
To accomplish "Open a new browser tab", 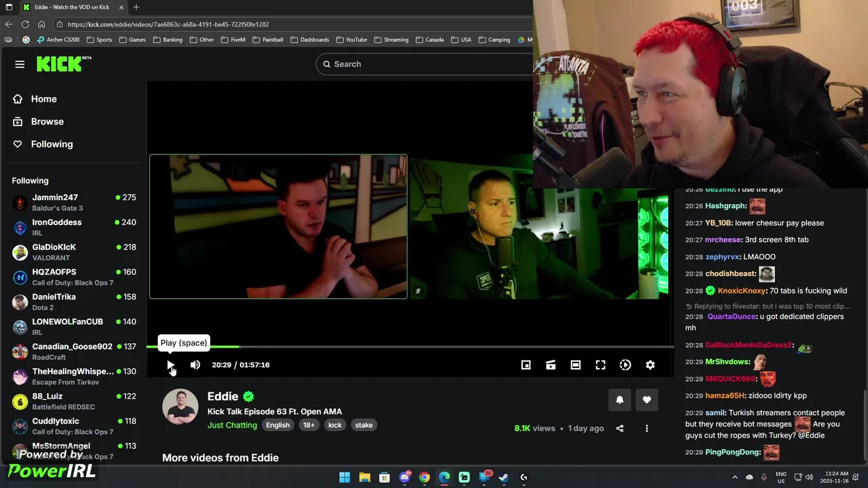I will tap(136, 7).
